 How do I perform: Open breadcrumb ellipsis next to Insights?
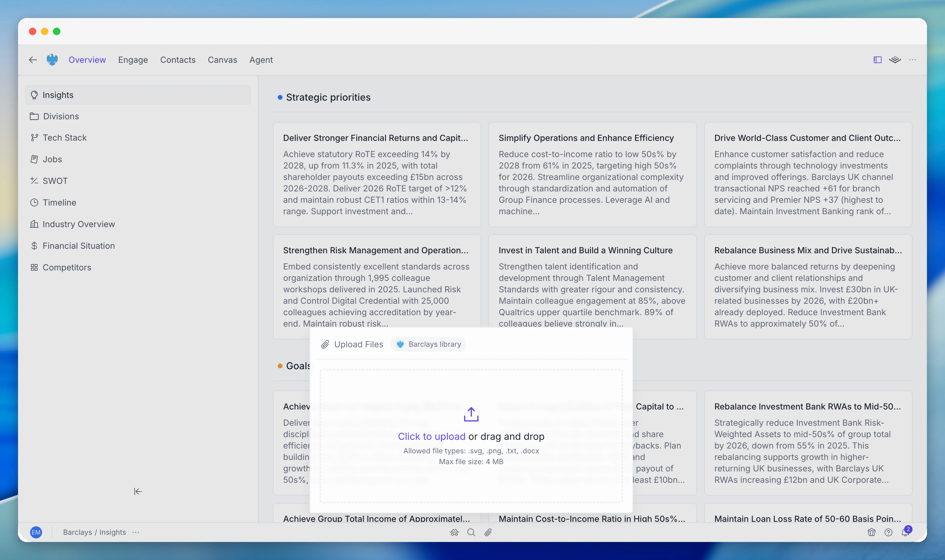136,532
